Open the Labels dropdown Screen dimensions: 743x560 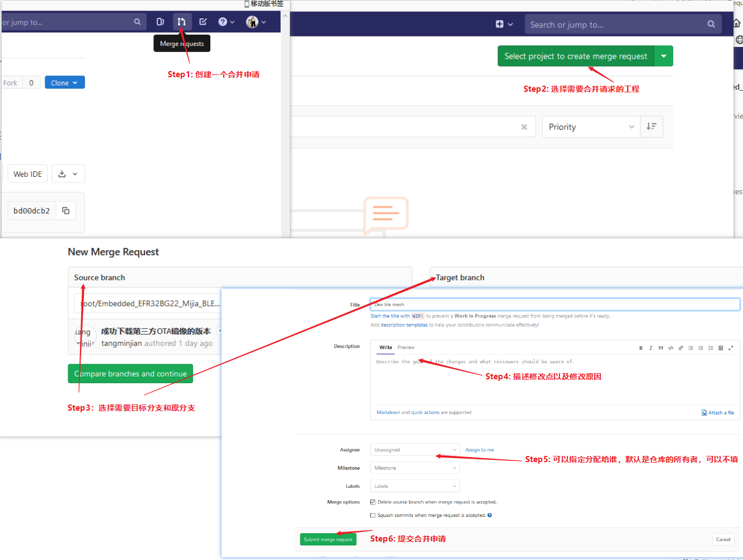[x=415, y=486]
